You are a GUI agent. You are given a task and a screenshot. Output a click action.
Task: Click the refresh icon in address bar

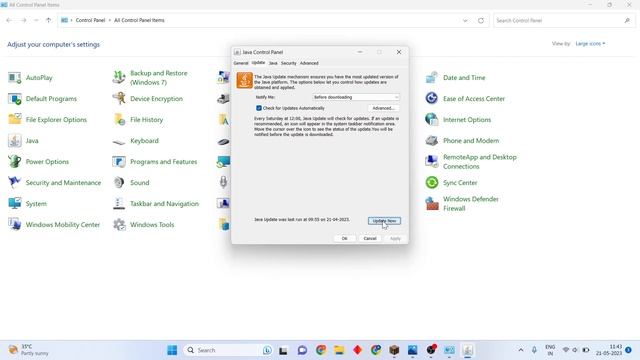(481, 20)
